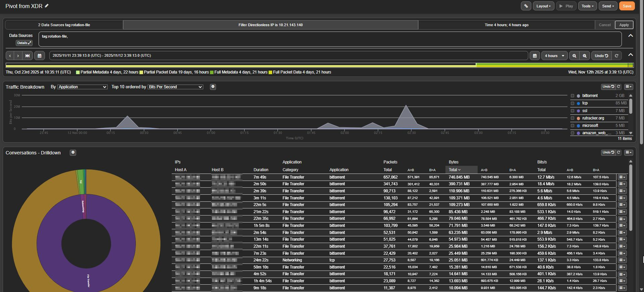Image resolution: width=644 pixels, height=292 pixels.
Task: Click the time range text field
Action: point(288,56)
